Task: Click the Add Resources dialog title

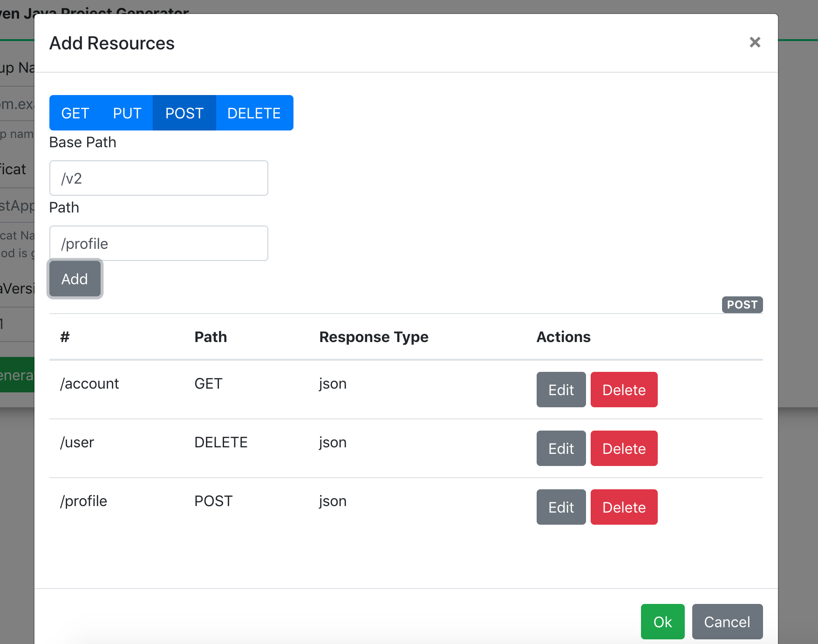Action: [112, 43]
